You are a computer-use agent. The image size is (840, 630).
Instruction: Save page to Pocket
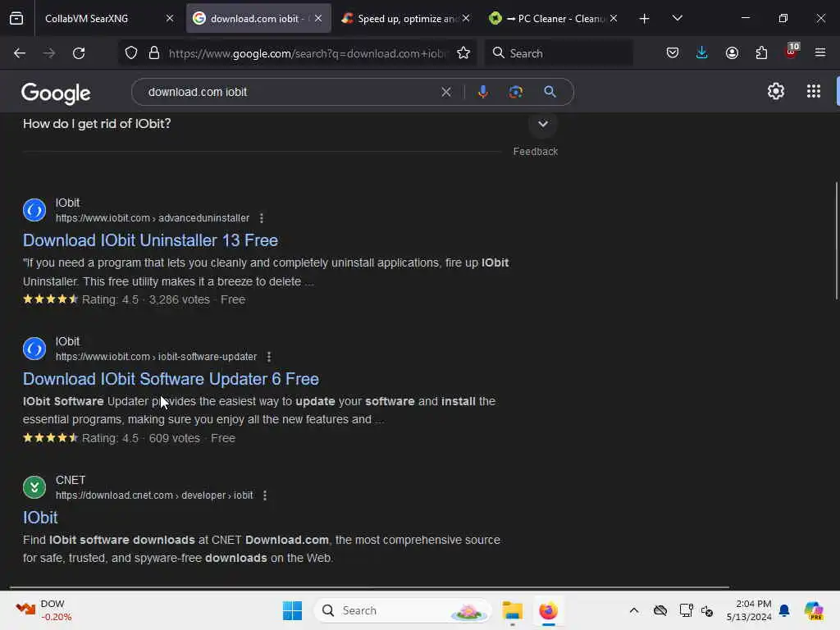point(673,52)
